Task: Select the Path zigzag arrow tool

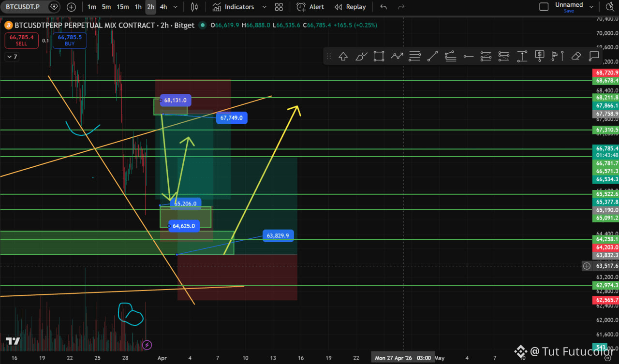Action: (397, 56)
